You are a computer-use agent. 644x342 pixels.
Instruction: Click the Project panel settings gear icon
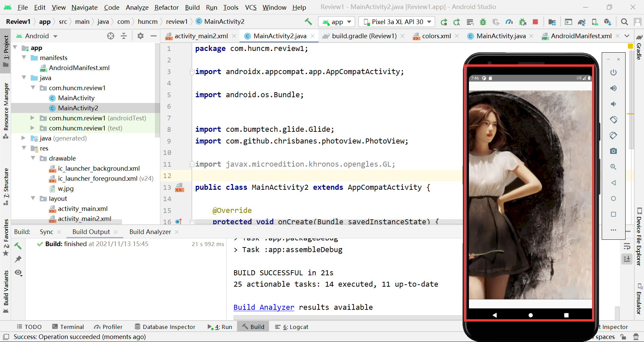(x=140, y=36)
